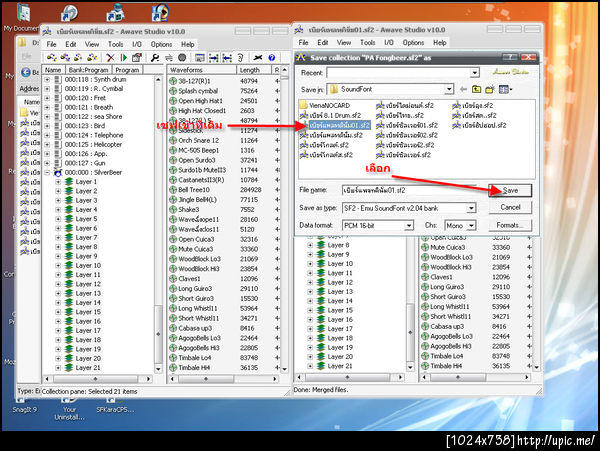
Task: Click the Waveforms column header
Action: click(202, 70)
